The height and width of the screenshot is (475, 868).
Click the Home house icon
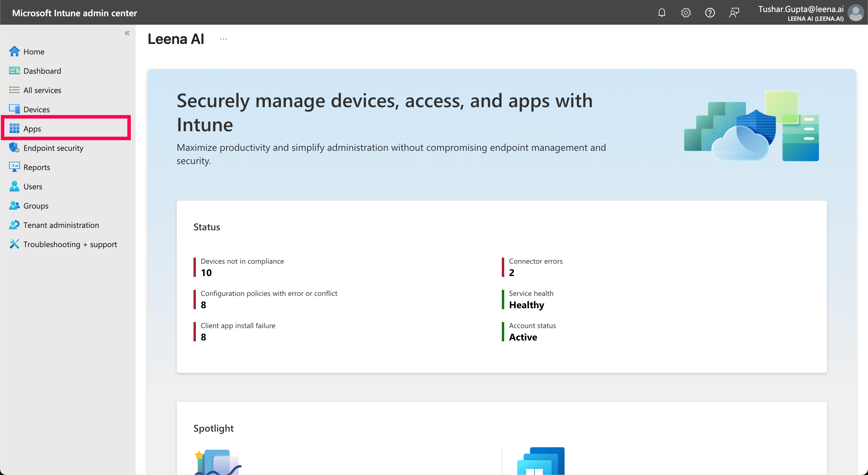pyautogui.click(x=14, y=51)
